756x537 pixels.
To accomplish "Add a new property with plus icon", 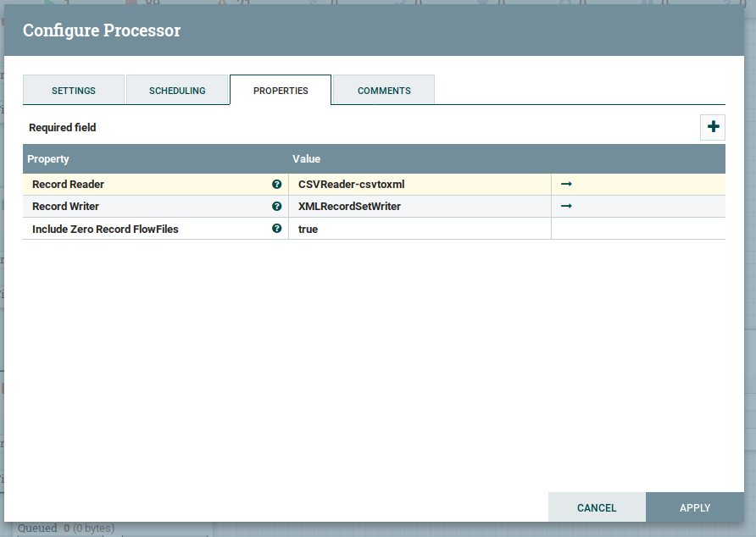I will pyautogui.click(x=713, y=127).
